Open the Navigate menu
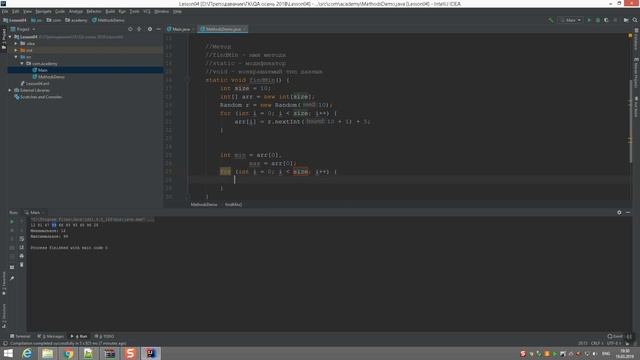This screenshot has height=360, width=640. 43,11
